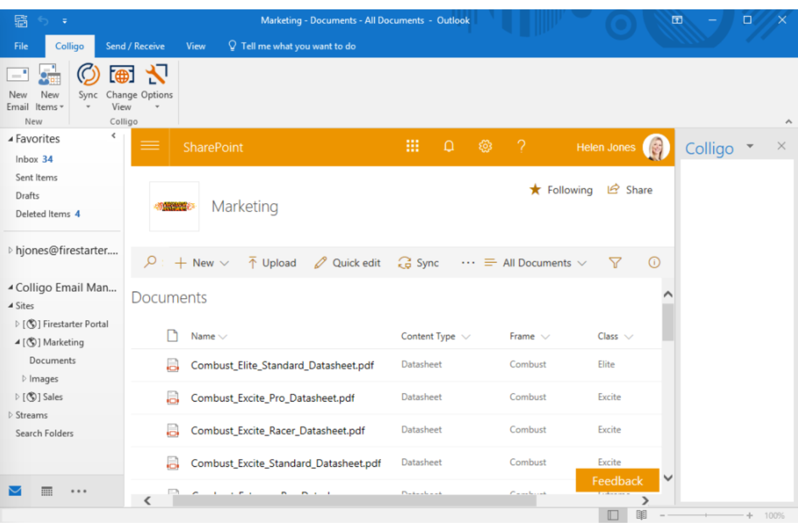Open the toolbar more options ellipsis
Viewport: 798px width, 532px height.
tap(468, 262)
